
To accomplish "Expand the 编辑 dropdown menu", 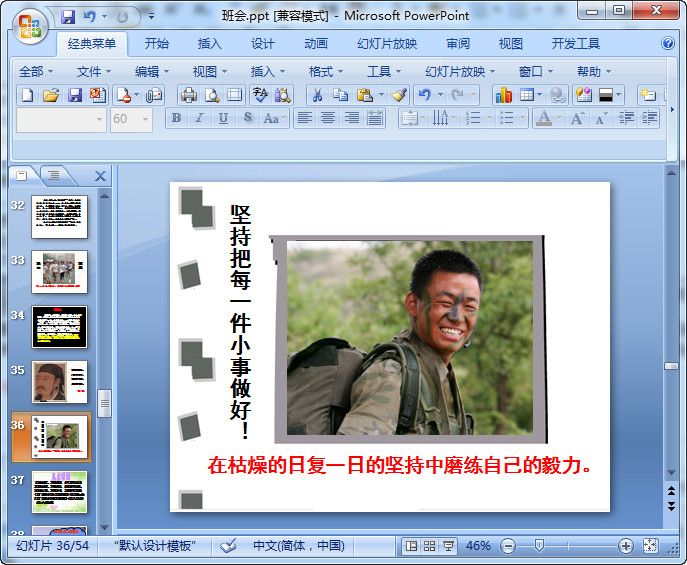I will (x=152, y=71).
